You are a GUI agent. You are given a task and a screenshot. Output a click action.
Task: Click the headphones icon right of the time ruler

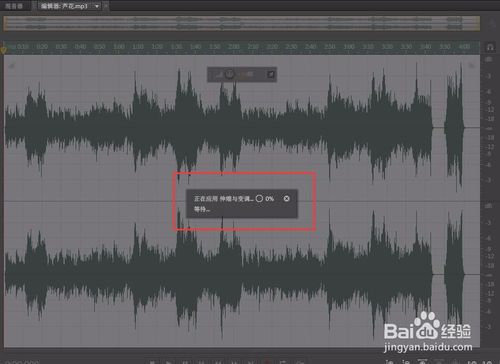tap(490, 47)
